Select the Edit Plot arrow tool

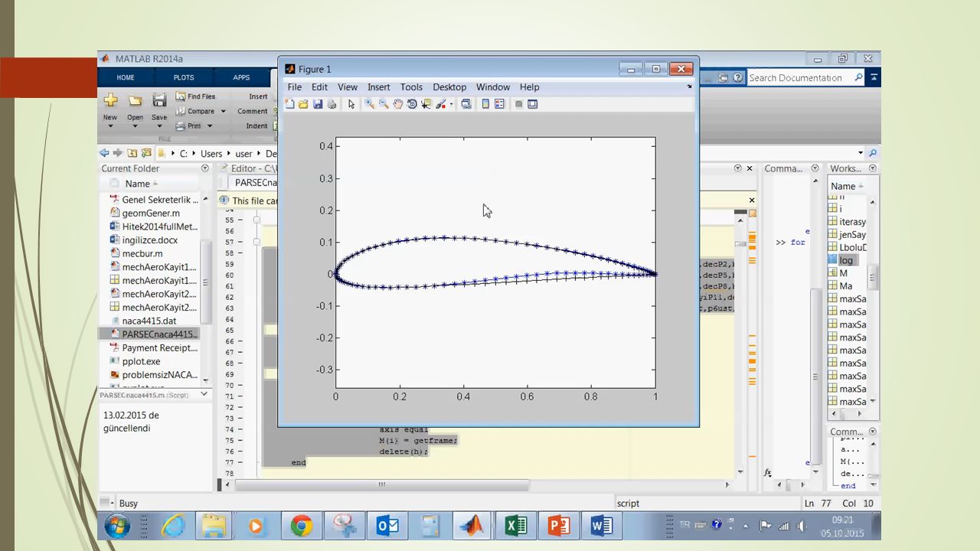click(351, 104)
